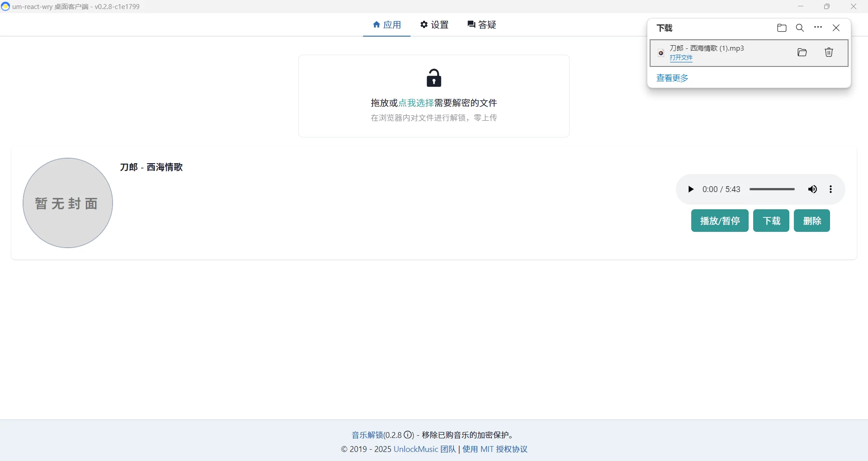Screen dimensions: 868x461
Task: Click the 在浏览器内对文件进行解锁，零上传 text
Action: (434, 118)
